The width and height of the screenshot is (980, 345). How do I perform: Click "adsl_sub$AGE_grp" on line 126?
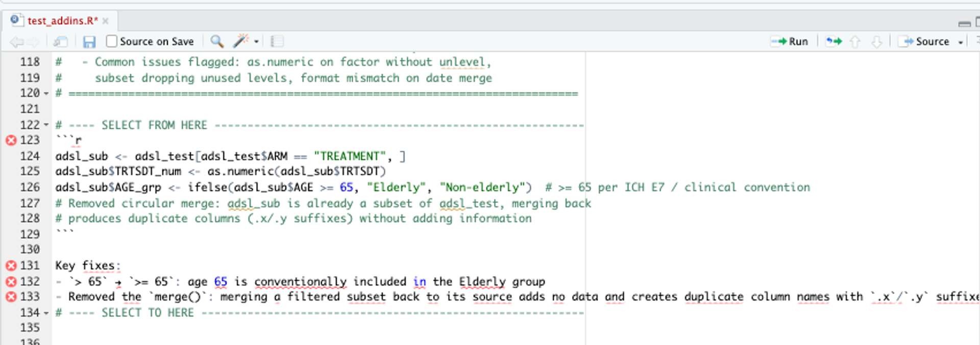tap(108, 187)
